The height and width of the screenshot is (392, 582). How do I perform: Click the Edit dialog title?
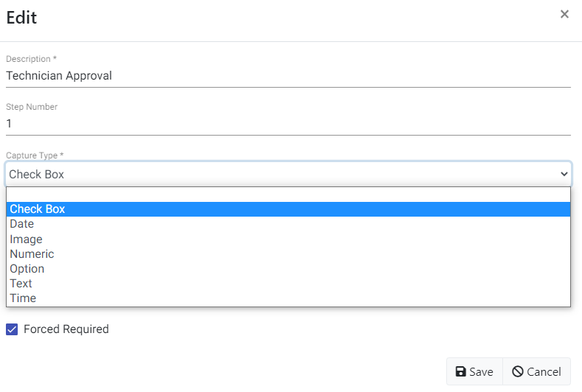[21, 18]
